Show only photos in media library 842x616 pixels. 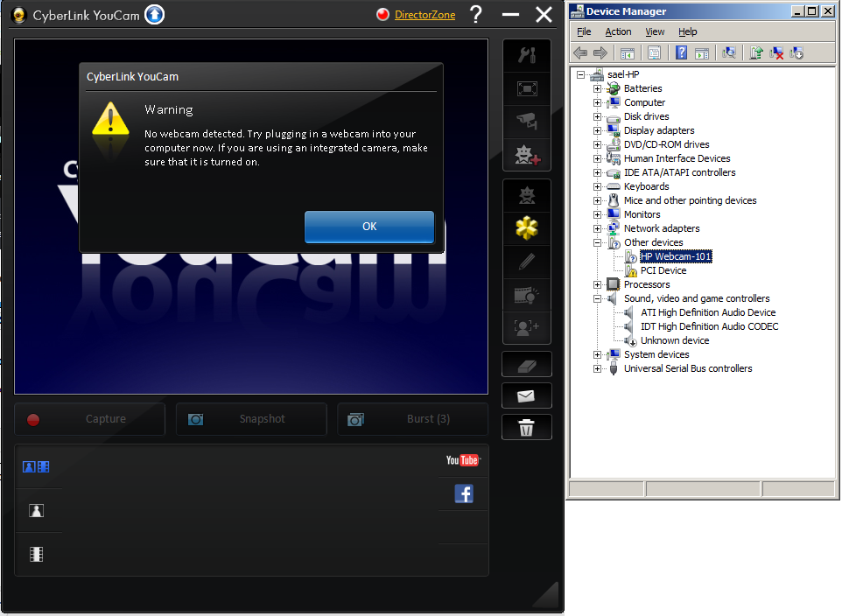[37, 511]
